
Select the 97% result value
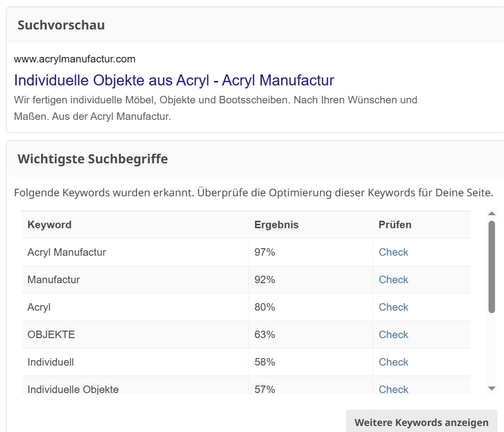tap(264, 252)
